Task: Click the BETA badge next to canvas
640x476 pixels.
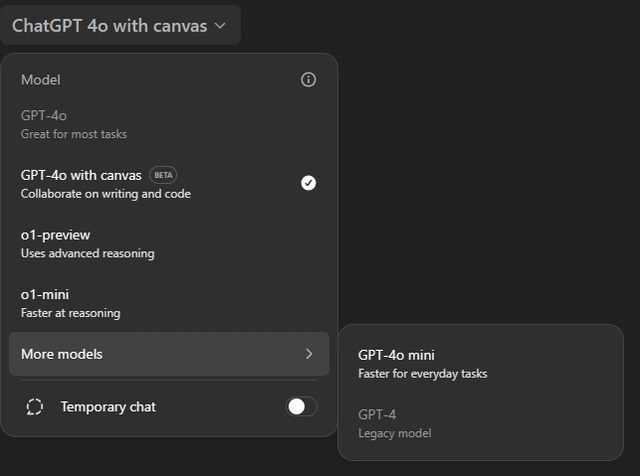Action: tap(163, 175)
